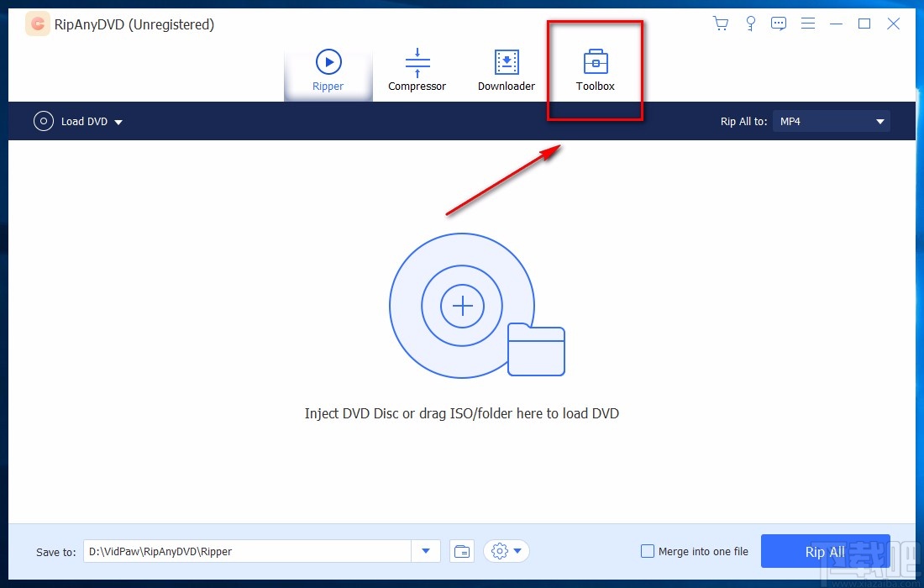Click the 'Save to:' label
This screenshot has width=924, height=588.
56,552
